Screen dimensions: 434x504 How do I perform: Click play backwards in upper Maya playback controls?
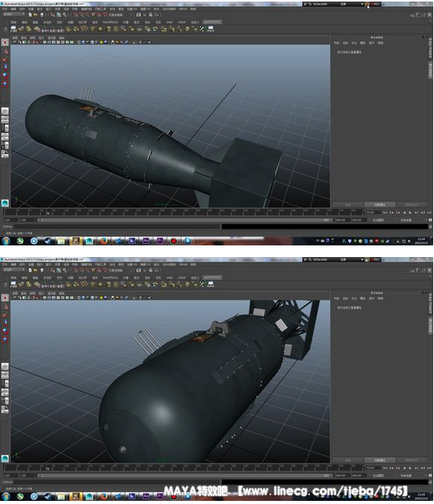(x=405, y=212)
